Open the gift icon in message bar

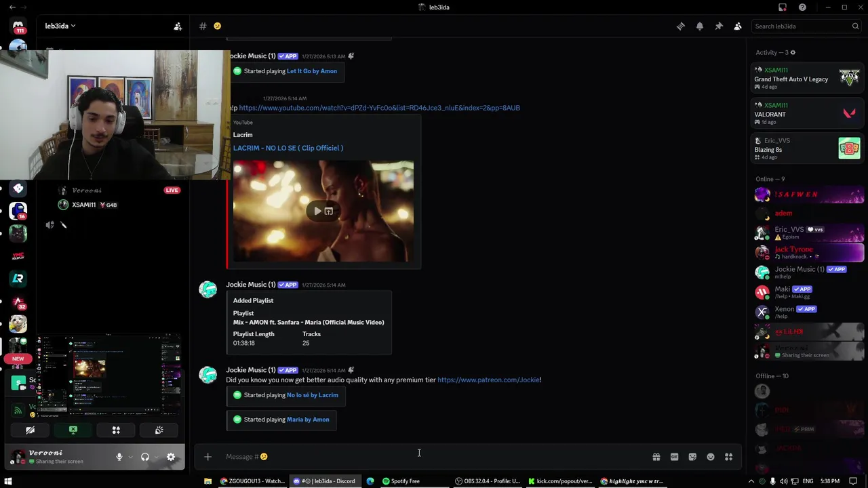(656, 457)
